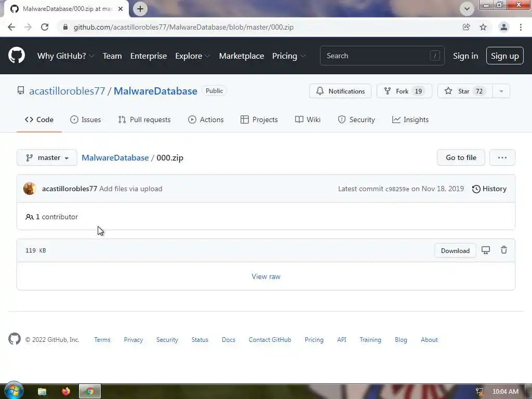
Task: Open Windows Explorer from taskbar
Action: click(x=42, y=392)
